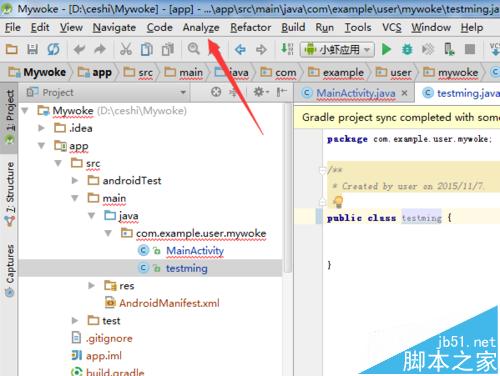Click the Back navigation arrow icon

pos(240,50)
